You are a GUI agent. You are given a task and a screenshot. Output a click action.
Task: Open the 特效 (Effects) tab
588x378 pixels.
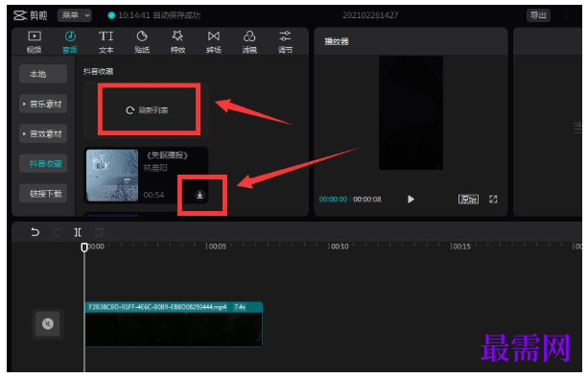[177, 42]
